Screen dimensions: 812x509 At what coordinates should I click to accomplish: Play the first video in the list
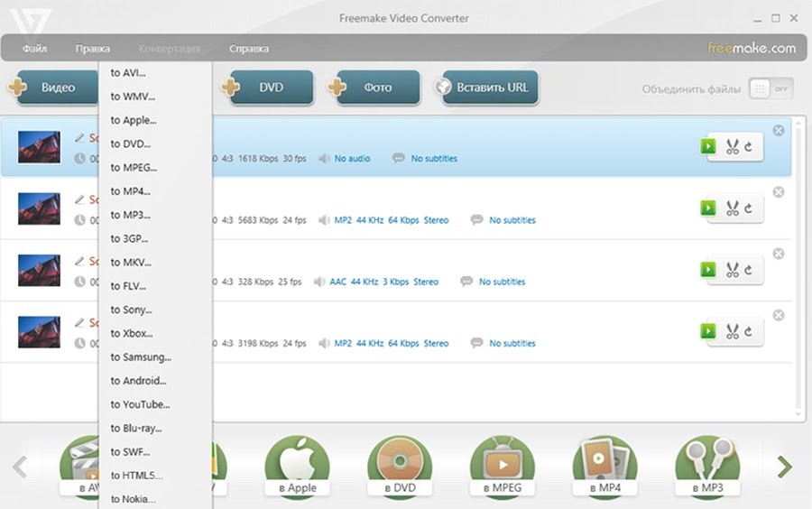coord(708,146)
